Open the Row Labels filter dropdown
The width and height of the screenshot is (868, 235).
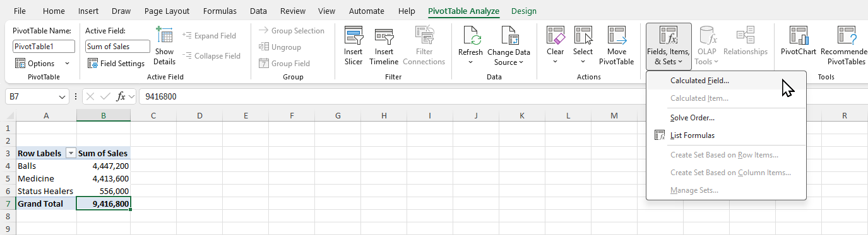(x=71, y=153)
